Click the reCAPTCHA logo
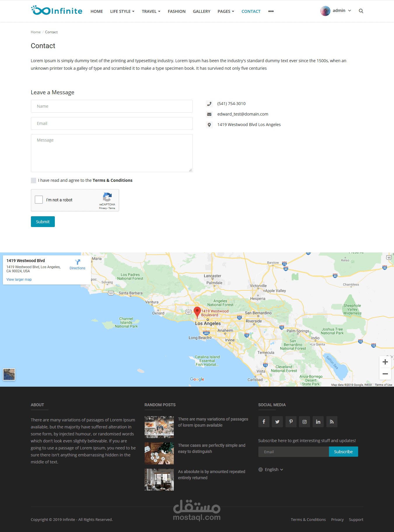The width and height of the screenshot is (394, 532). 107,197
